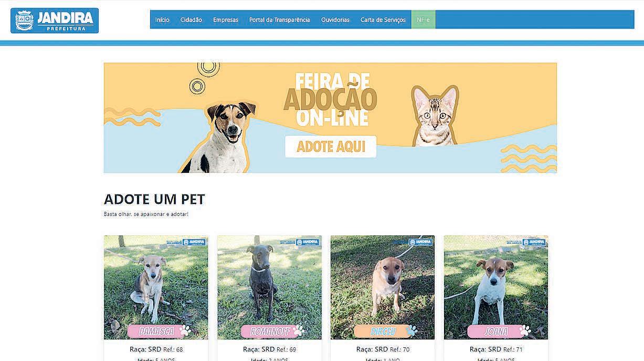Open the Empresas menu
Viewport: 644px width, 361px height.
tap(226, 20)
